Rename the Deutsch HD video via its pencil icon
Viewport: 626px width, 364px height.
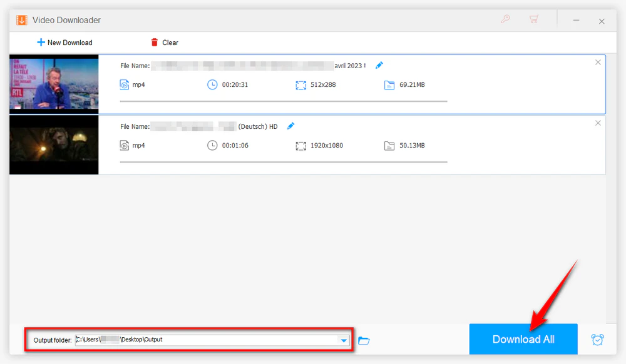tap(290, 126)
